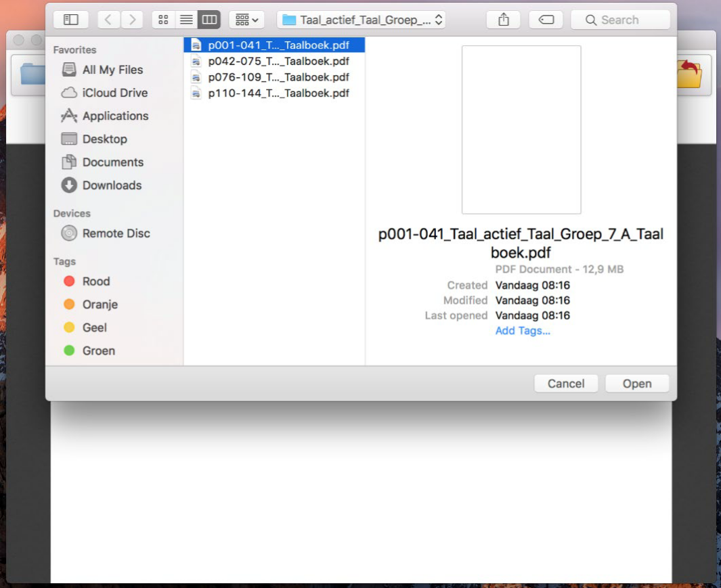Click inside the Search field

coord(619,20)
